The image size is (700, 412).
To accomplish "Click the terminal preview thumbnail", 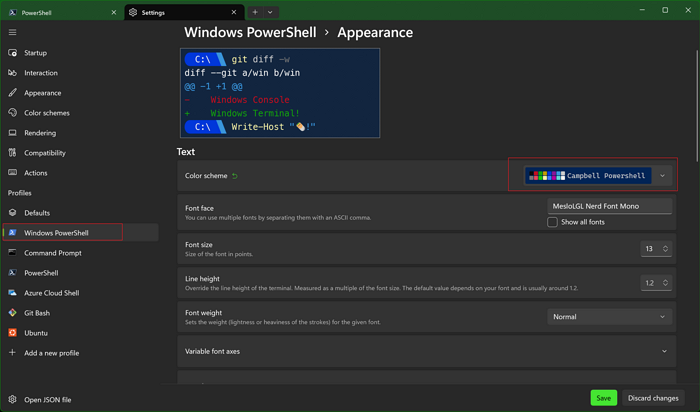I will (280, 93).
